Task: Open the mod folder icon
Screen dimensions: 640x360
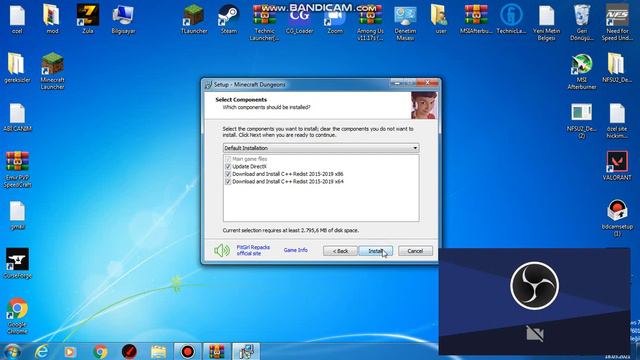Action: [52, 19]
